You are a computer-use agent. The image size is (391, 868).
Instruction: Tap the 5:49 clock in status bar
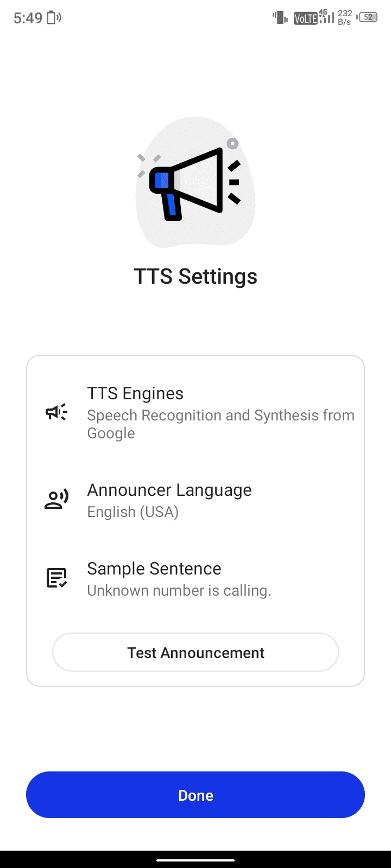(28, 18)
